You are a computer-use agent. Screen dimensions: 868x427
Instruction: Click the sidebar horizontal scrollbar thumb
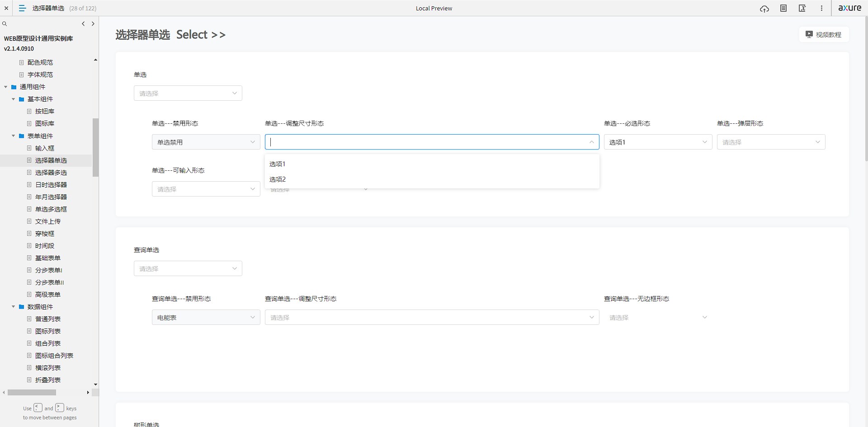coord(32,393)
